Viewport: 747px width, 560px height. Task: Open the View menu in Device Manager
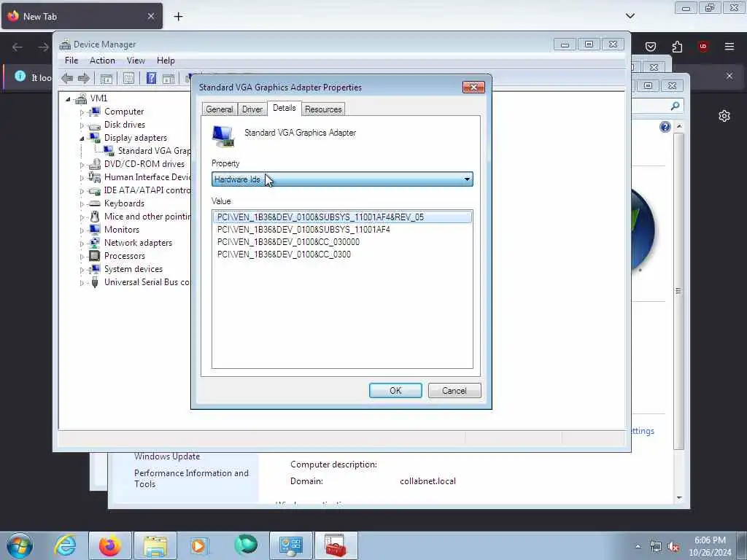(136, 61)
